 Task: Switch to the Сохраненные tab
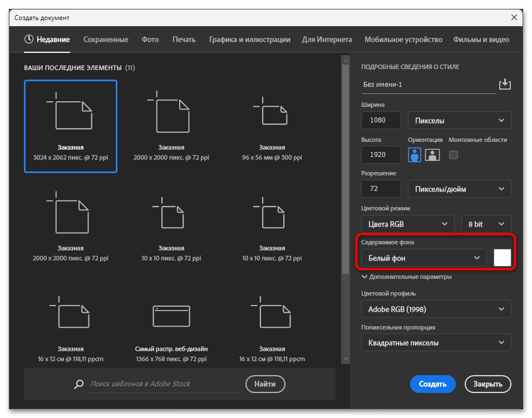(x=106, y=40)
